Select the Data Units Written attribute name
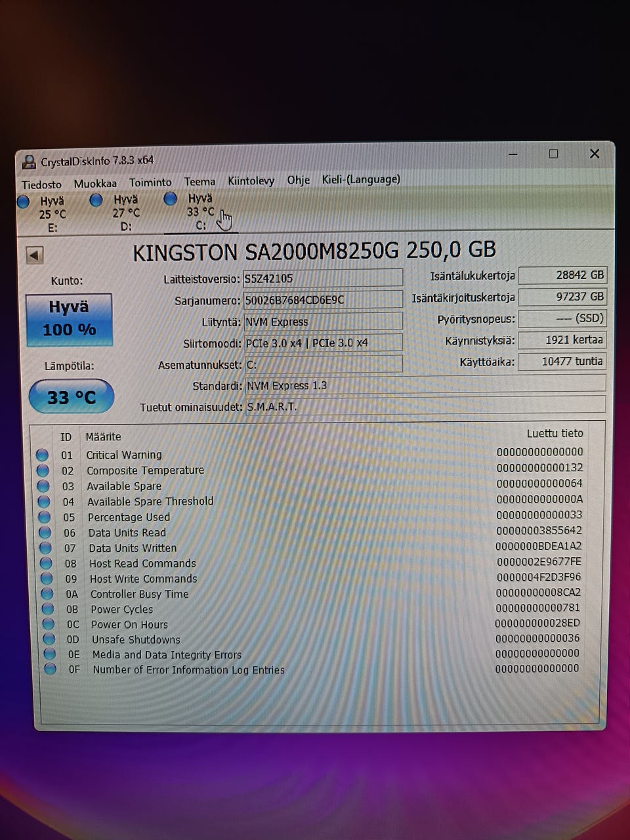The height and width of the screenshot is (840, 630). pos(133,548)
